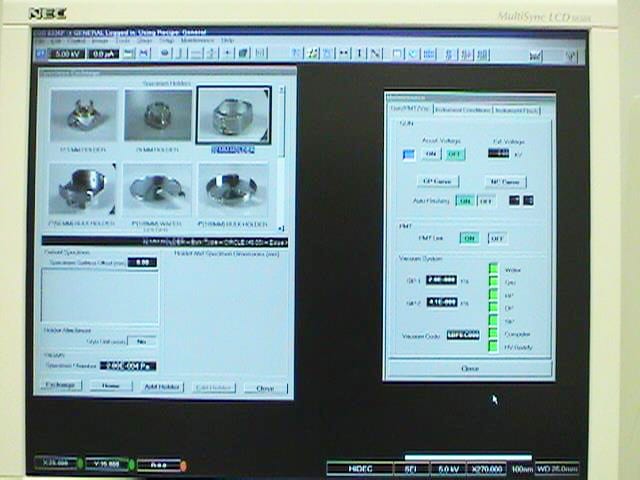Screen dimensions: 640x480
Task: Click the SEI detector label in status bar
Action: tap(411, 469)
